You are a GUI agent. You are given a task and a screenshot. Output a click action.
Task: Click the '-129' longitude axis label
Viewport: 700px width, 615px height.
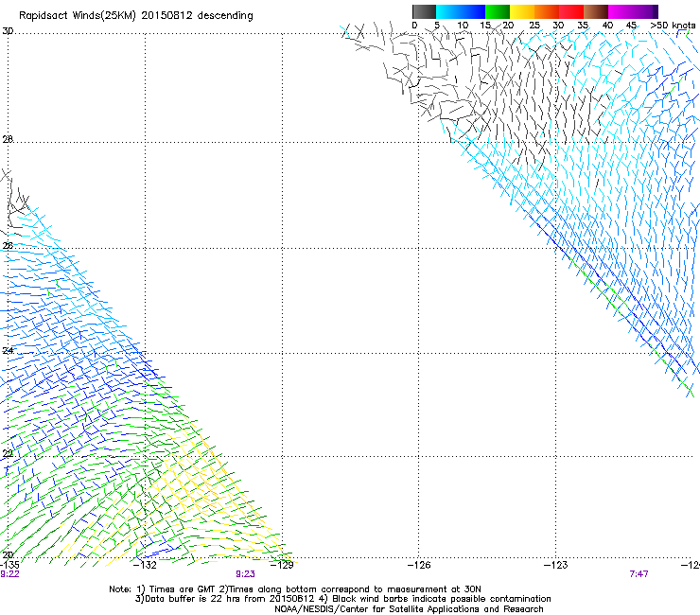click(282, 565)
